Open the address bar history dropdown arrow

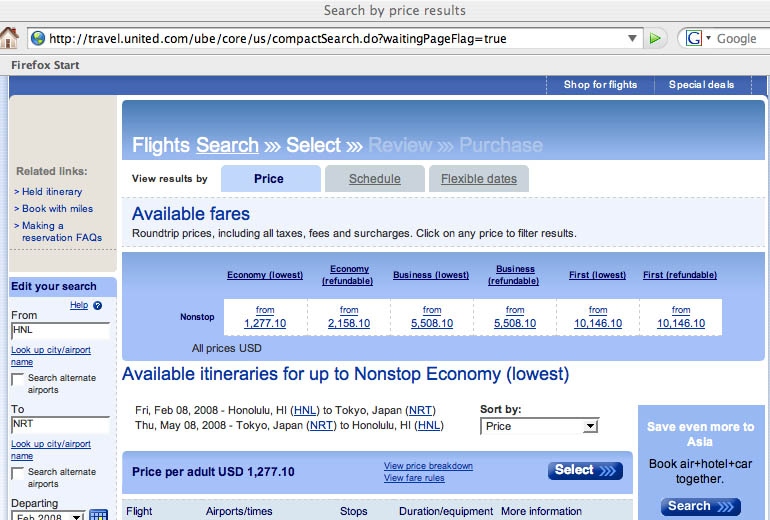coord(632,38)
